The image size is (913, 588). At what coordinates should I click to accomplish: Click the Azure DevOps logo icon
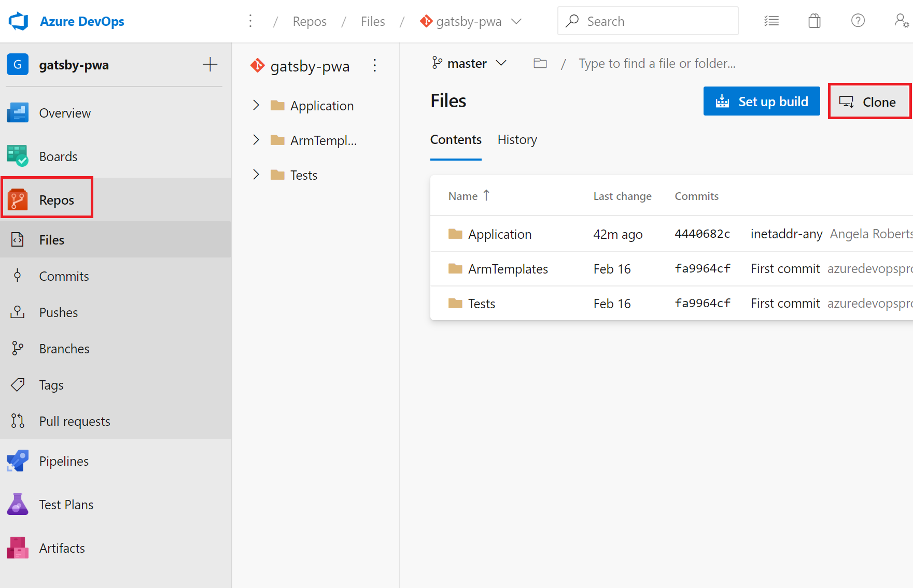(19, 21)
